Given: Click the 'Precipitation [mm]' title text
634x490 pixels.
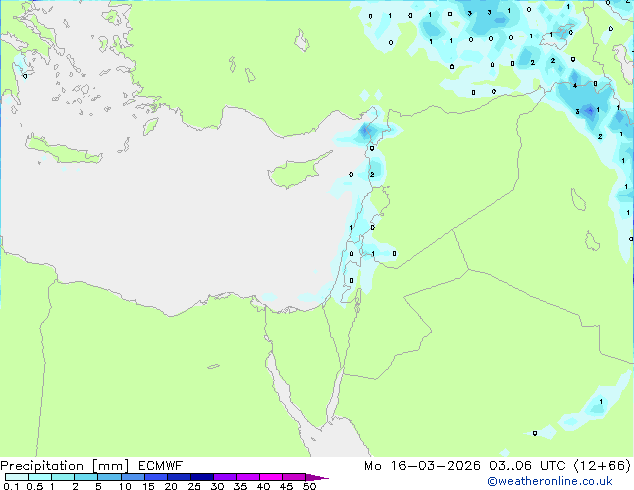Looking at the screenshot, I should (x=64, y=466).
